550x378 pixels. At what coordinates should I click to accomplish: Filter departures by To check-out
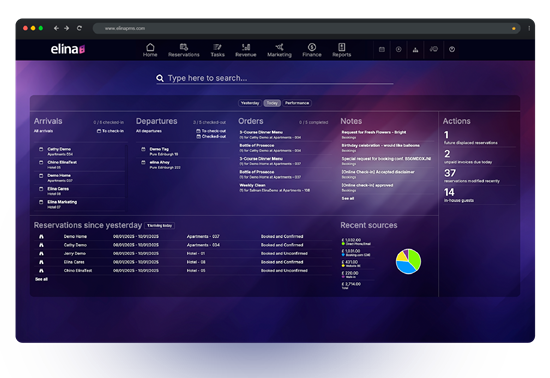coord(211,131)
